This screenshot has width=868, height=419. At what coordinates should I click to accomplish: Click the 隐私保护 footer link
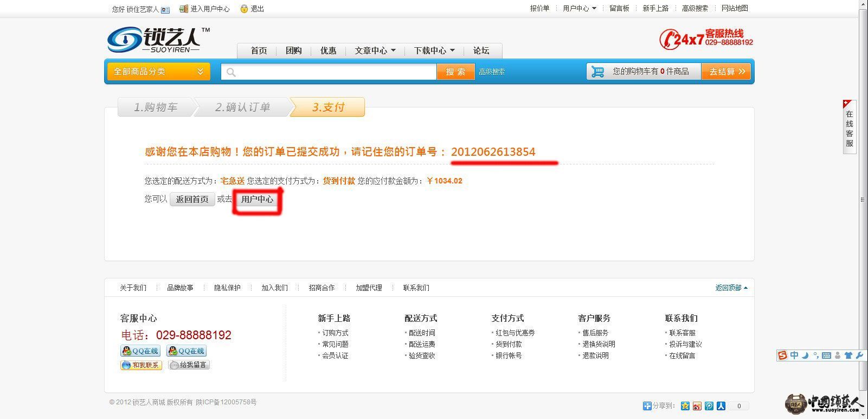coord(227,288)
